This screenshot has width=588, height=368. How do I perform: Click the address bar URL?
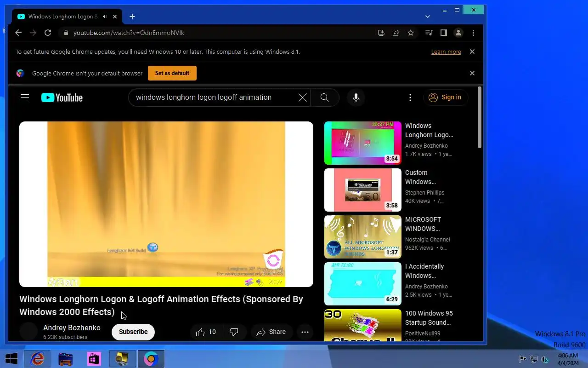pos(129,33)
